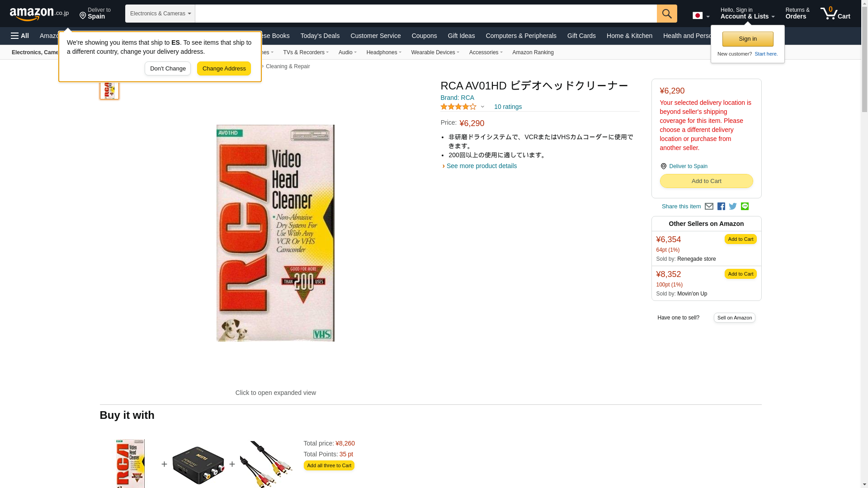
Task: Click the Change Address button
Action: [x=224, y=69]
